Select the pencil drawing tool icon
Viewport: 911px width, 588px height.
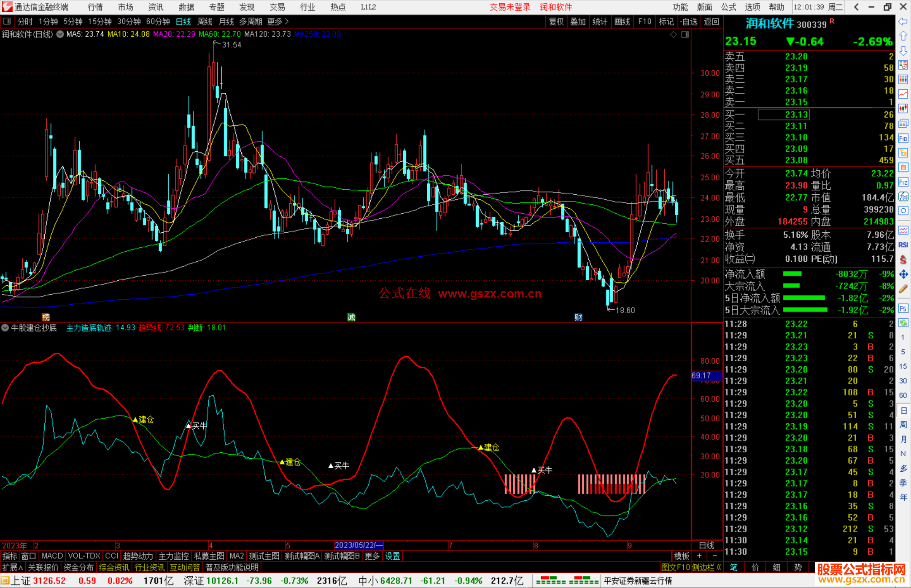pyautogui.click(x=903, y=289)
